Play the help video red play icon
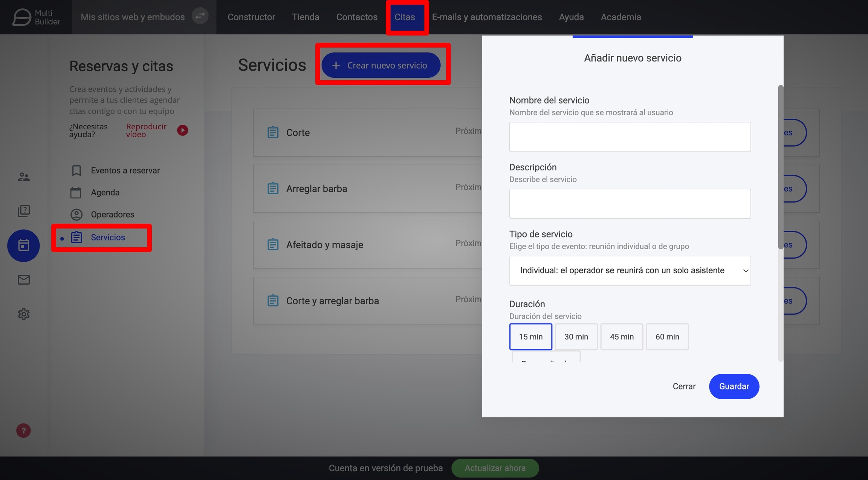The image size is (868, 480). click(183, 130)
